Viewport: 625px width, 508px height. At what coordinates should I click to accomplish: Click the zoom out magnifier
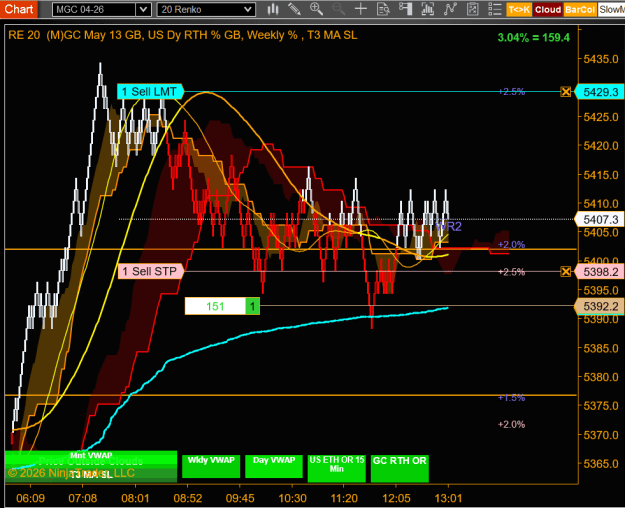pos(338,9)
